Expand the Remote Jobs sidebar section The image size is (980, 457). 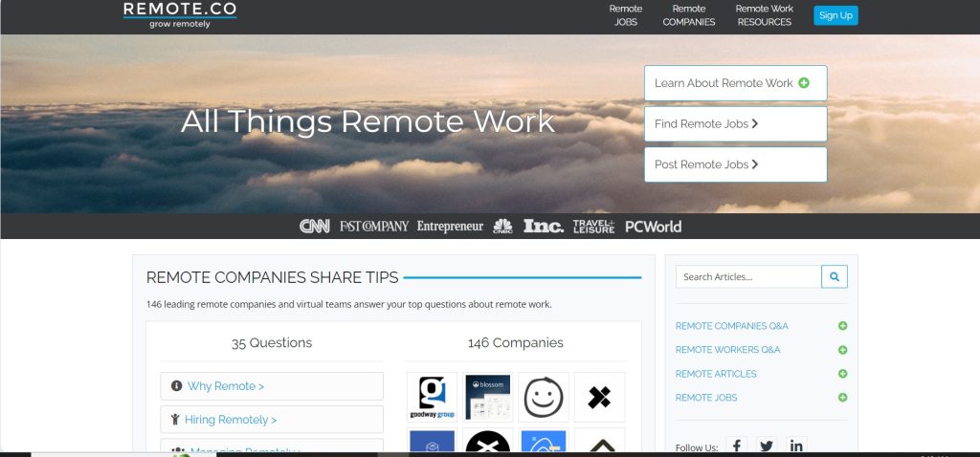(x=842, y=398)
